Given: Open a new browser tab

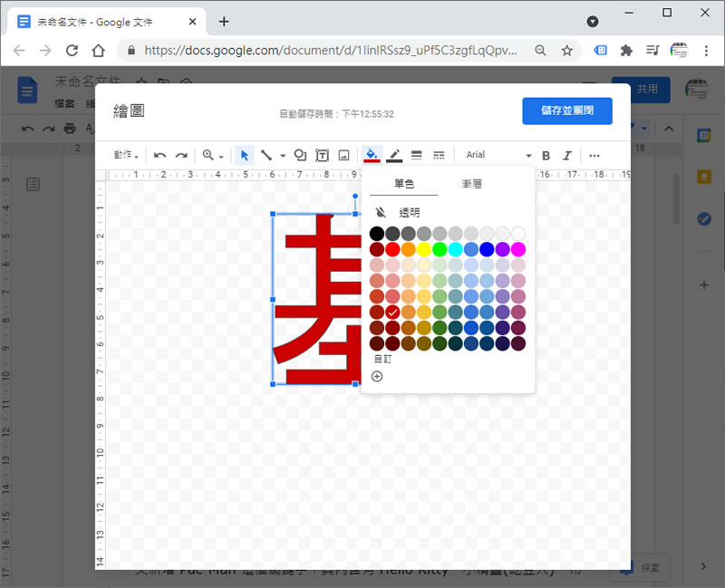Looking at the screenshot, I should (224, 21).
